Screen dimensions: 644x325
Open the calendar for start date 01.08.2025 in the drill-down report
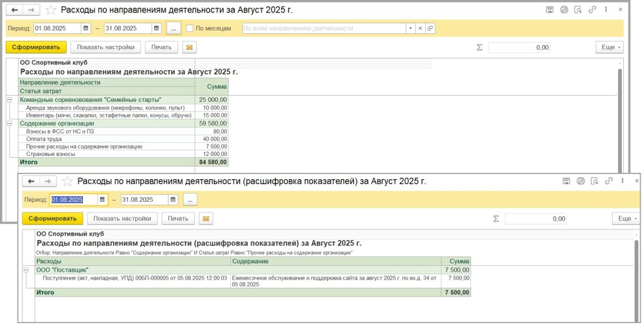(x=103, y=200)
